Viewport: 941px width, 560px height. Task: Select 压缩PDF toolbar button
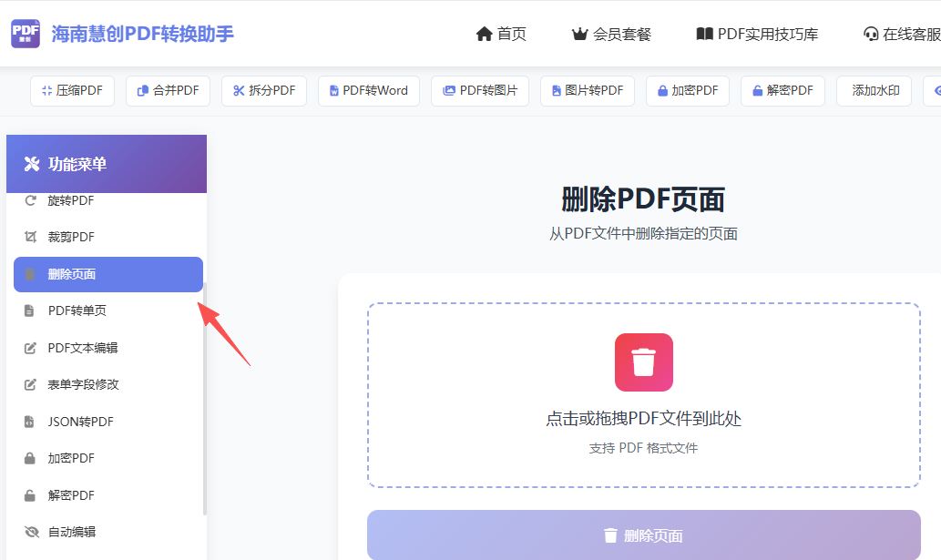point(72,90)
